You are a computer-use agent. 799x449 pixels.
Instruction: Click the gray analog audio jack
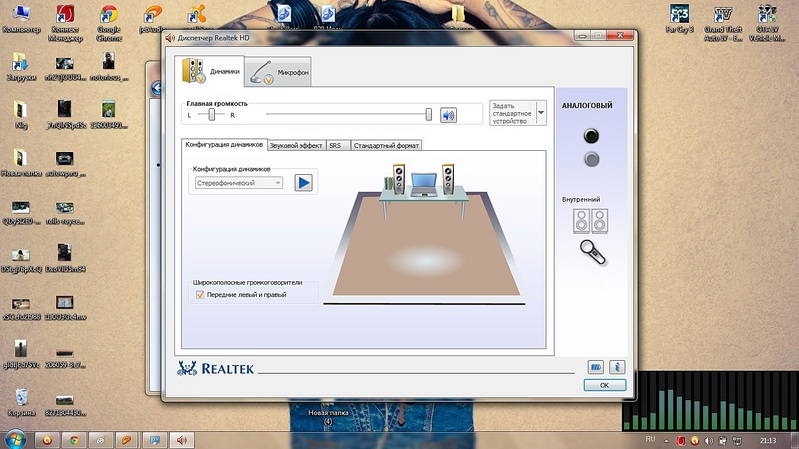click(592, 159)
